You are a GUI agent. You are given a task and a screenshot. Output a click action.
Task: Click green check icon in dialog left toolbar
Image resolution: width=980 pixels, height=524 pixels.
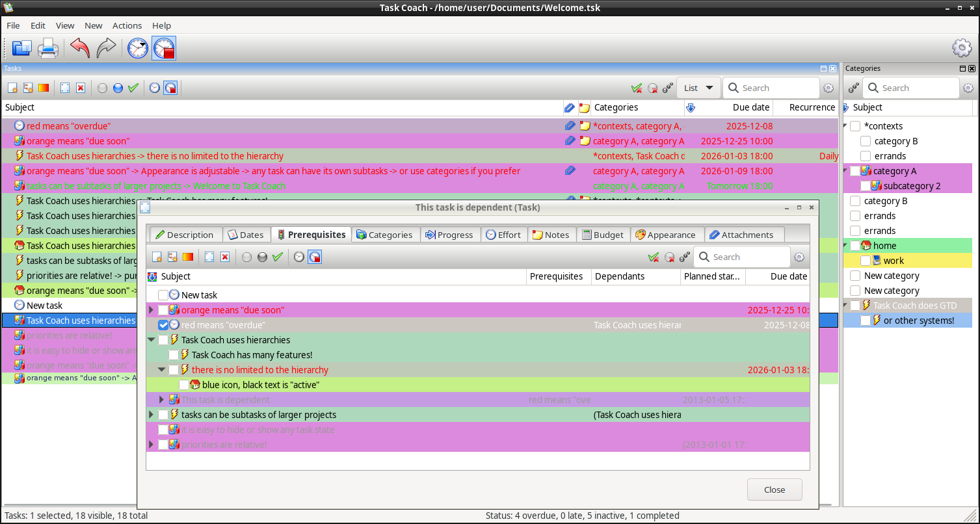[278, 257]
